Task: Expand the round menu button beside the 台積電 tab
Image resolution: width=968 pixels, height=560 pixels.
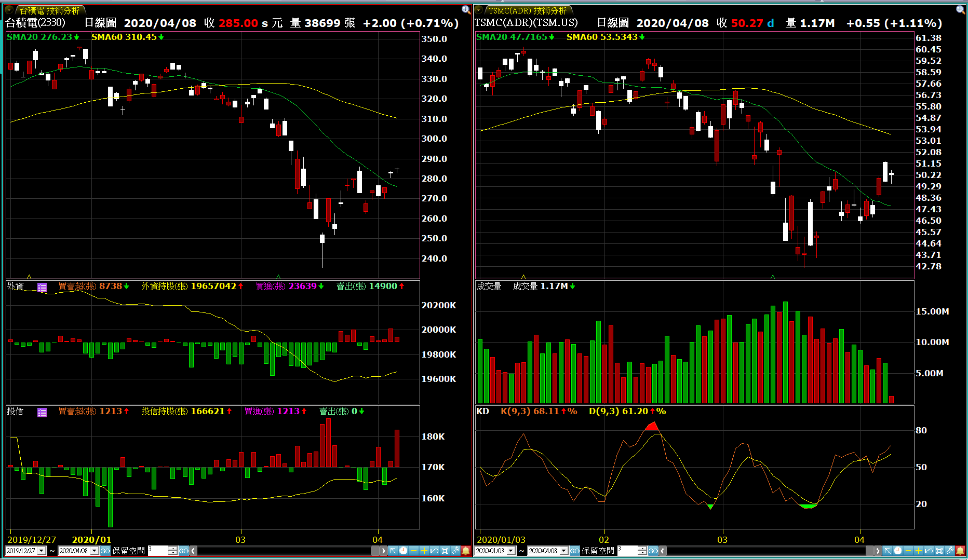Action: pyautogui.click(x=9, y=10)
